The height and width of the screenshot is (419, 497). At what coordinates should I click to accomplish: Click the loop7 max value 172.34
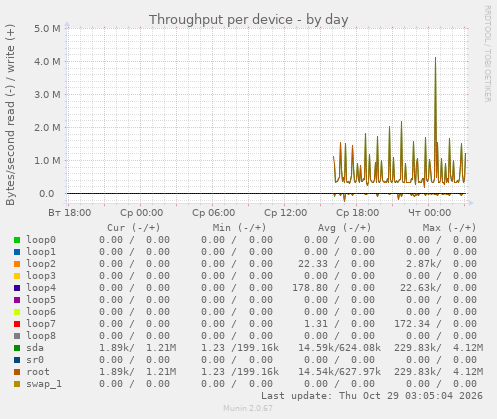click(412, 324)
